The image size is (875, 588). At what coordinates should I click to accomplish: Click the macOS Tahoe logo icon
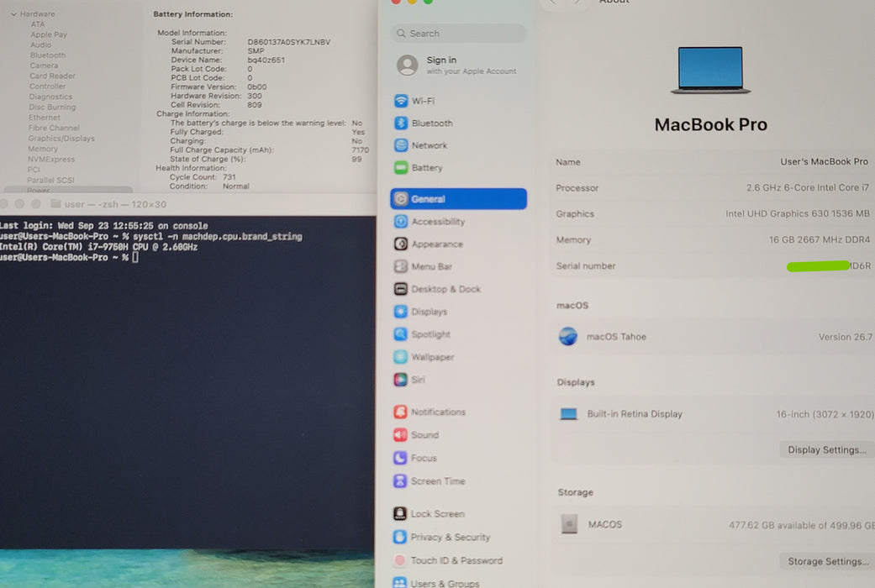568,336
